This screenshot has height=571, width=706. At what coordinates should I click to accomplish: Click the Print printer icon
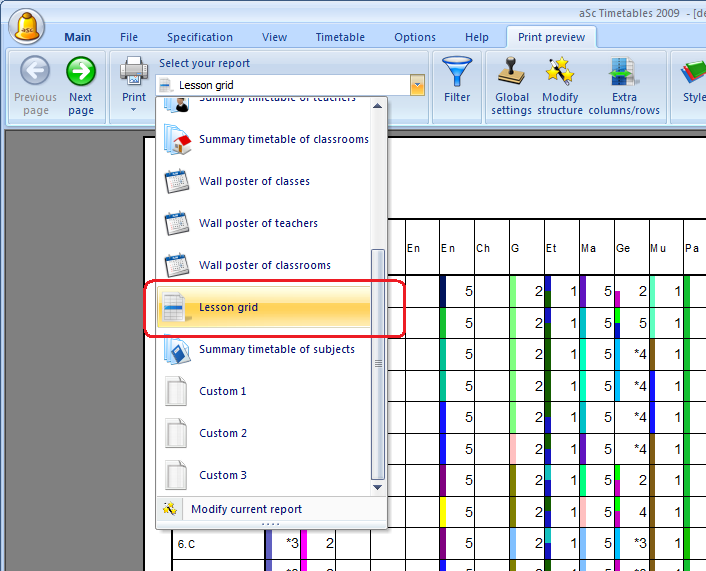pos(134,70)
